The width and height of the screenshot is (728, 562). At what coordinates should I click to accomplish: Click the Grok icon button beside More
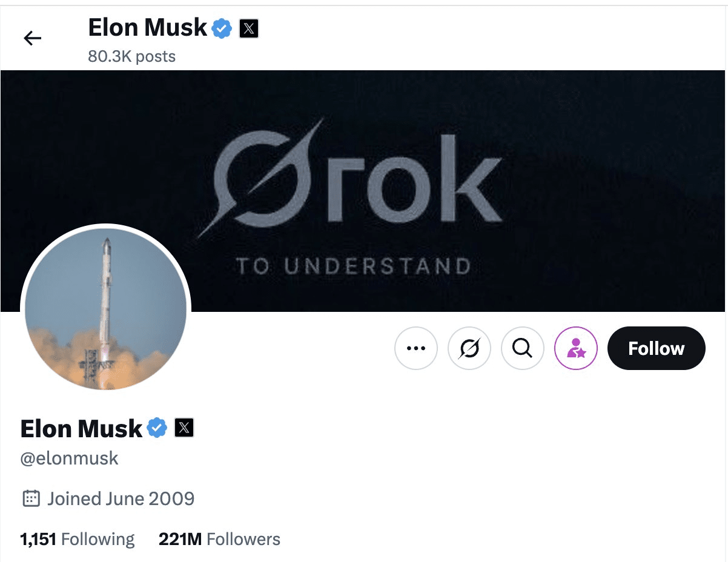point(469,348)
